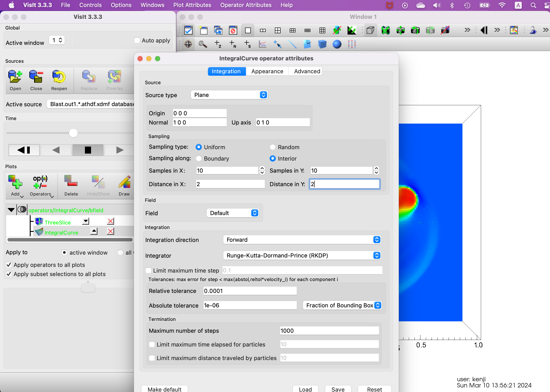
Task: Select the Lineout line tool
Action: point(292,44)
